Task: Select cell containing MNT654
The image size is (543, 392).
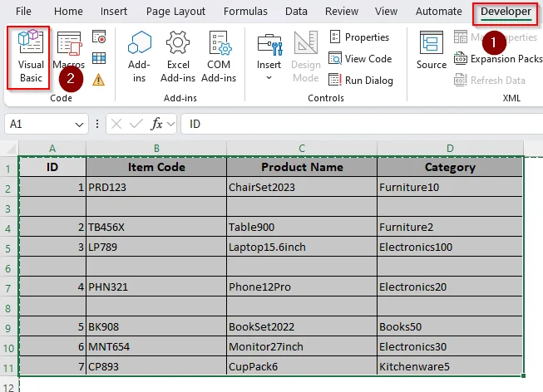Action: [x=156, y=346]
